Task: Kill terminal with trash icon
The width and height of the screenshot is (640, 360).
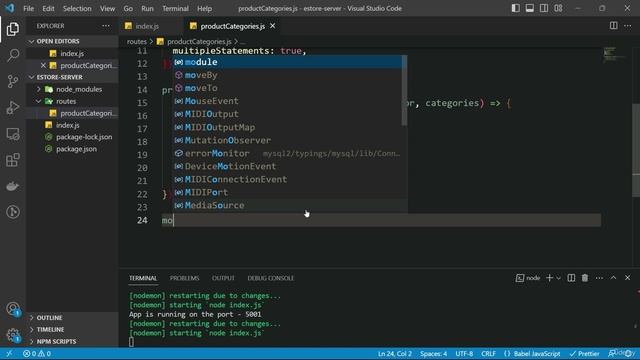Action: 585,278
